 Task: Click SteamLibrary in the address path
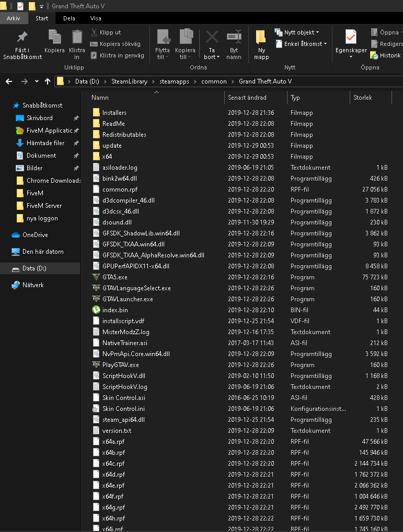130,81
